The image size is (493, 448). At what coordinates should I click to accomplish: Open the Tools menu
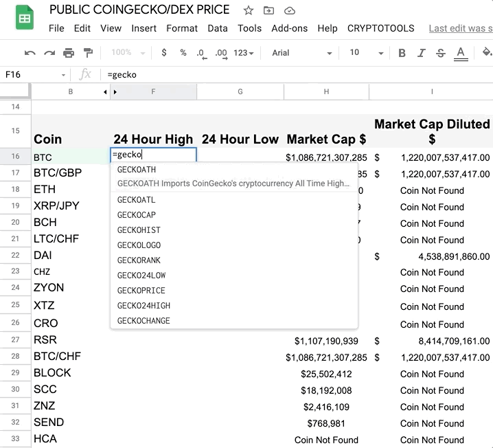point(249,28)
